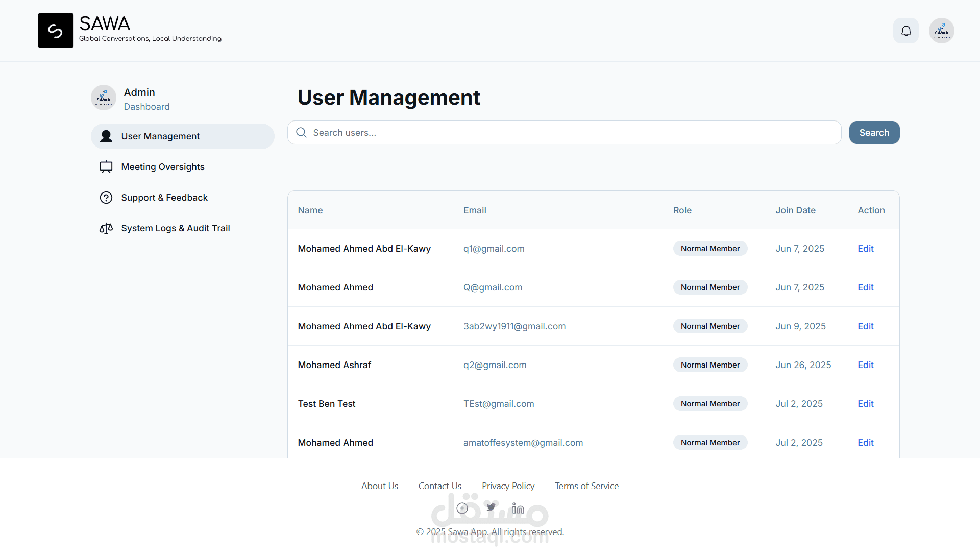Click the System Logs scales icon
Screen dimensions: 980x558
(x=106, y=228)
